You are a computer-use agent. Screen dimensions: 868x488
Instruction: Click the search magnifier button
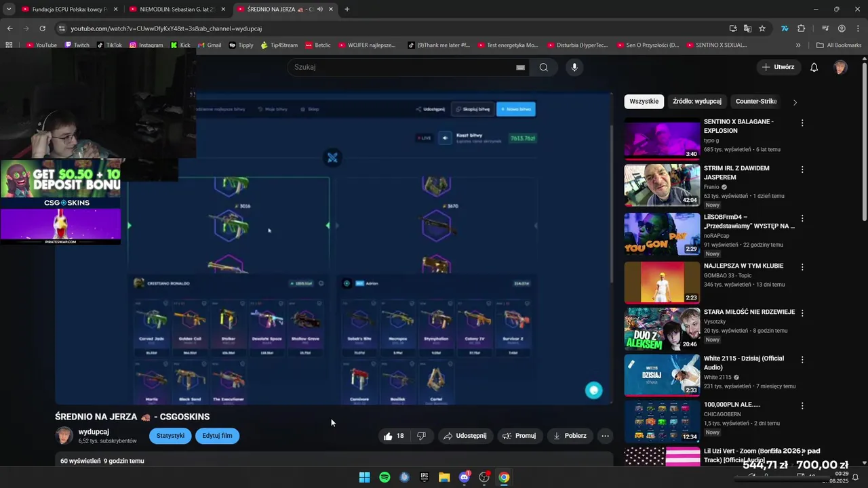coord(543,67)
